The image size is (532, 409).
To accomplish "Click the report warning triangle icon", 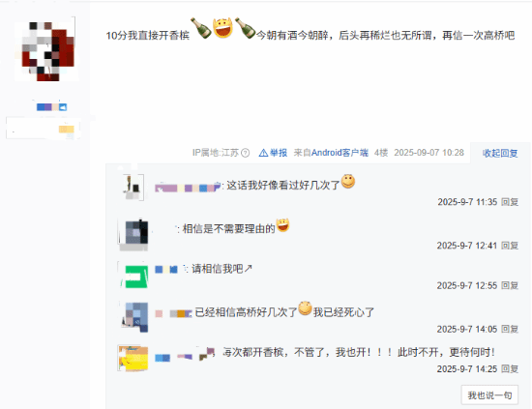I will click(263, 153).
